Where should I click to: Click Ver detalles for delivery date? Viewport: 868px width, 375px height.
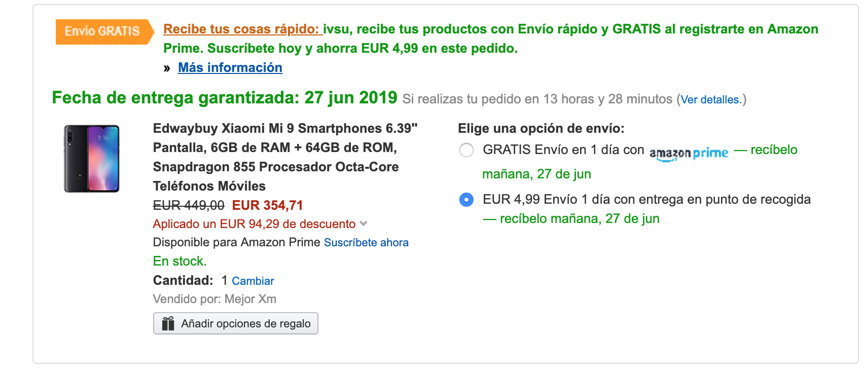(711, 100)
